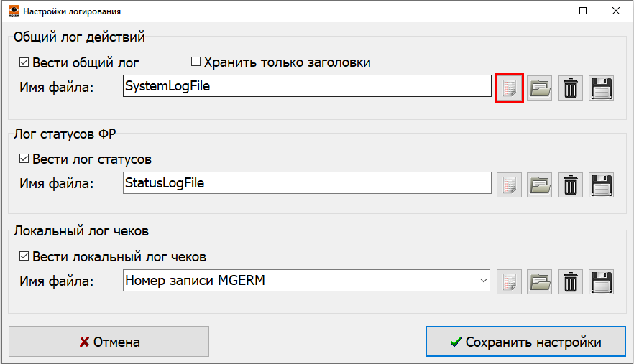Browse folder for the StatusLogFile log

[x=540, y=185]
